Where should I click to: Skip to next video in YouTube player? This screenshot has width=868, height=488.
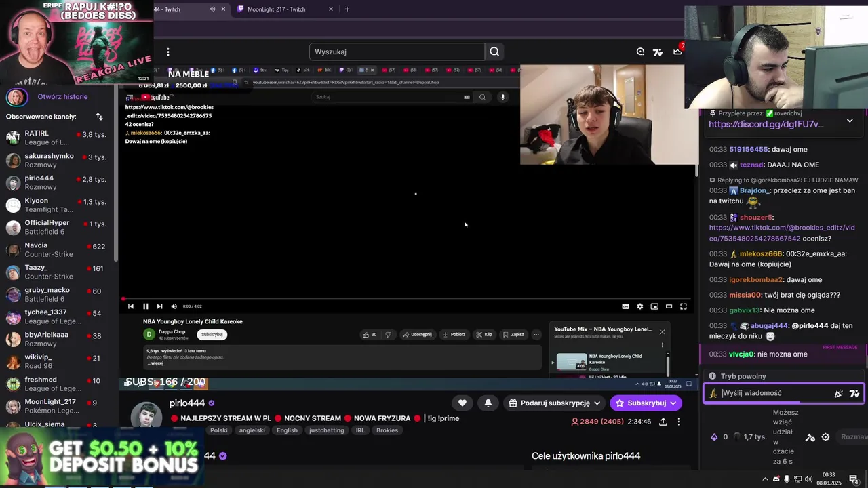click(159, 306)
